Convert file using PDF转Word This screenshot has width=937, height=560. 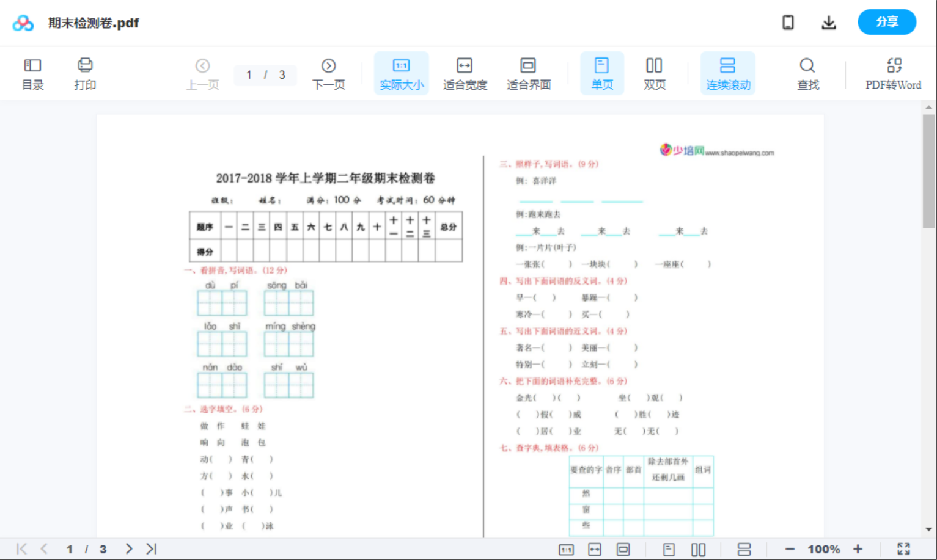(x=893, y=74)
